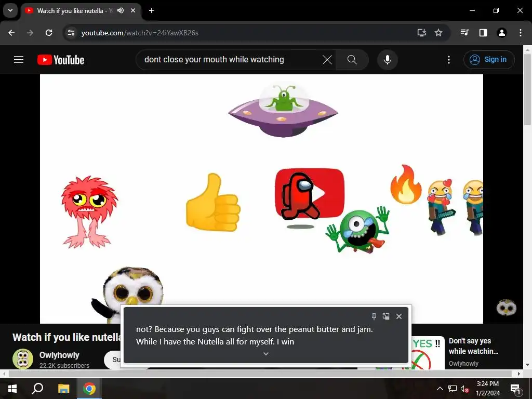The height and width of the screenshot is (399, 532).
Task: Click the Chrome taskbar icon
Action: (89, 389)
